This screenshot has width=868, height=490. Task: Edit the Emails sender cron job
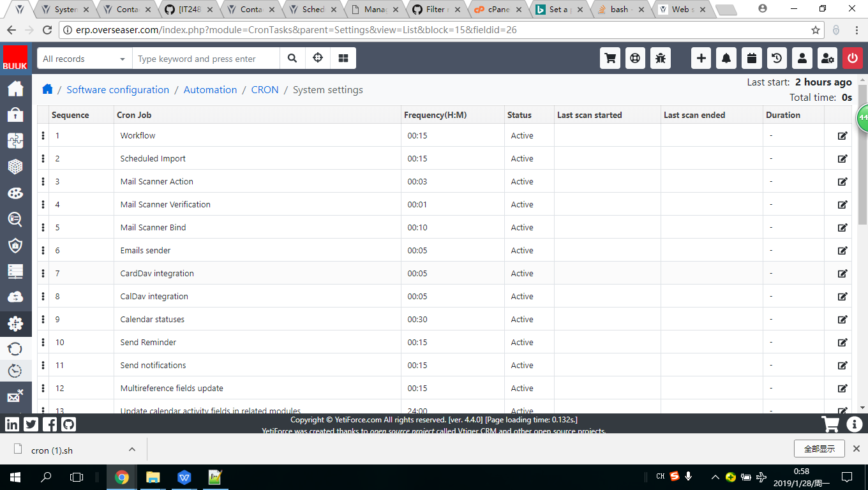click(x=842, y=250)
